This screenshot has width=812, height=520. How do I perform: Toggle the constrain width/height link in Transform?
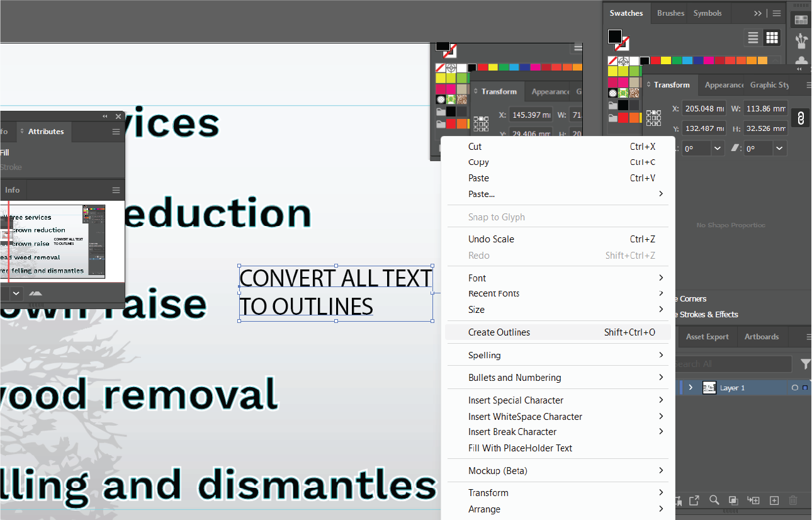tap(800, 118)
